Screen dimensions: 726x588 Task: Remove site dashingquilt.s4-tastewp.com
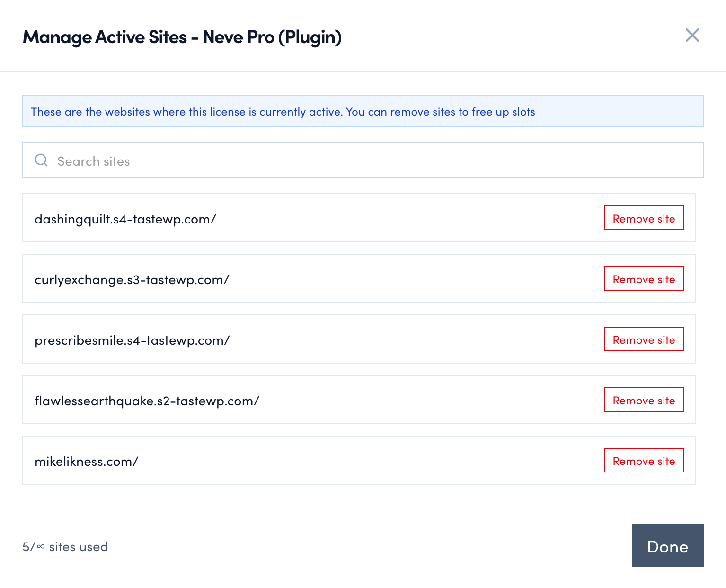(x=644, y=218)
